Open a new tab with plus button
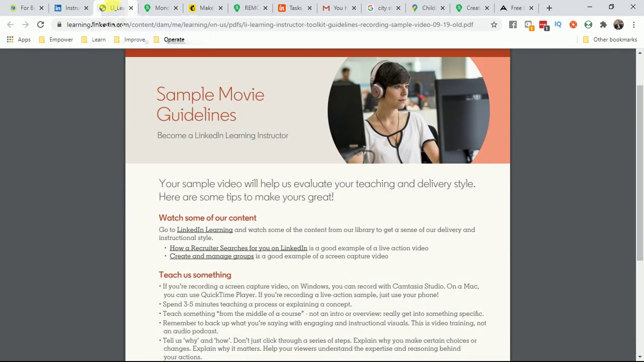 pos(549,8)
